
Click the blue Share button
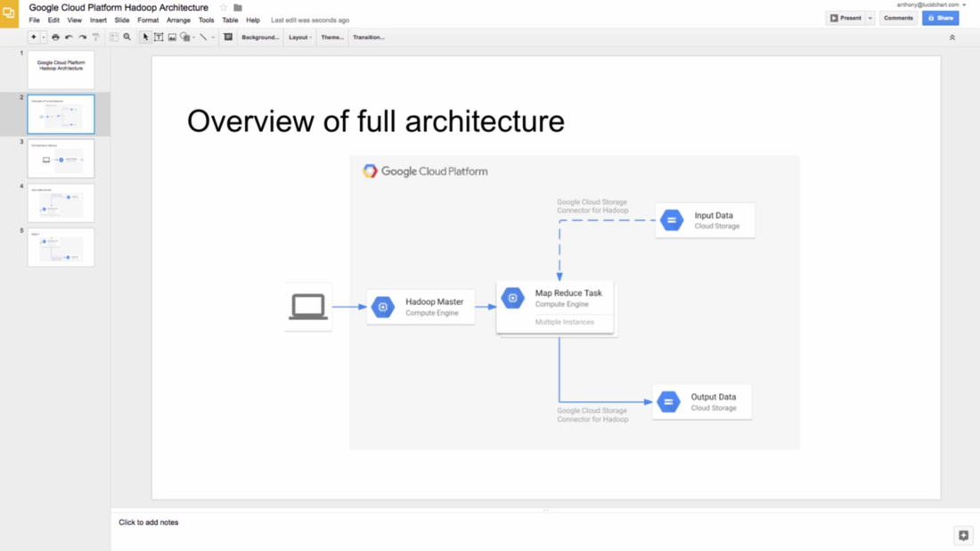pos(940,18)
